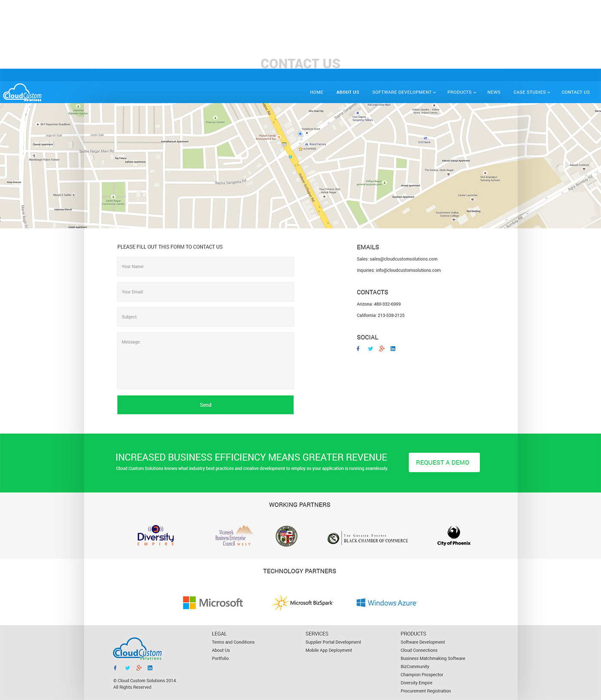Click the Arizona phone number

click(387, 304)
